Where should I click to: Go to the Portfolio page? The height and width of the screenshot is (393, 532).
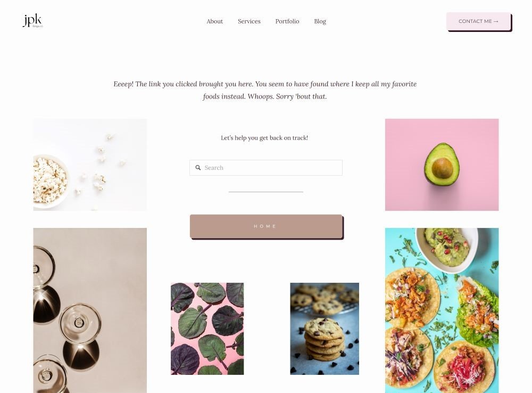287,21
